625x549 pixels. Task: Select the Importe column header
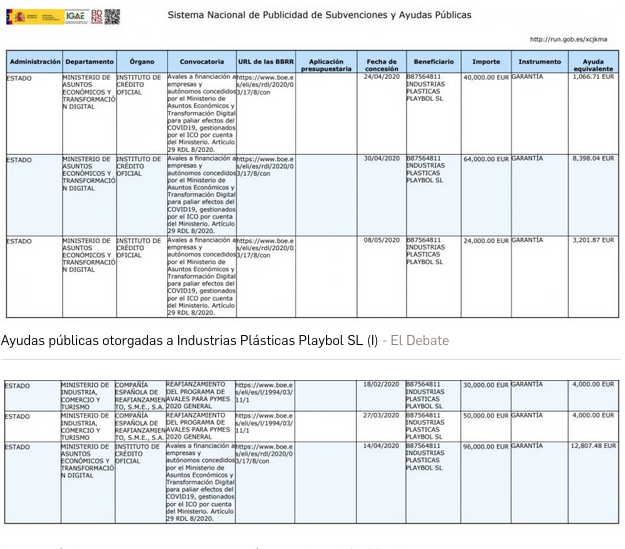tap(486, 61)
